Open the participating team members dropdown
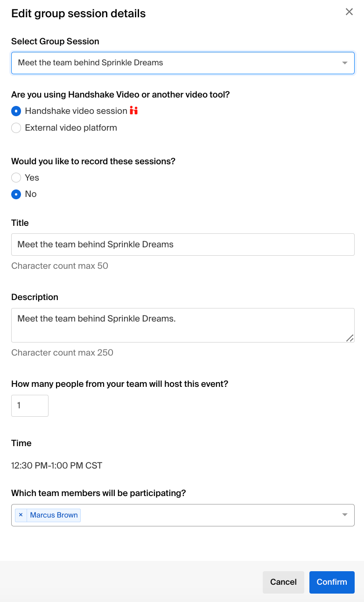364x602 pixels. click(187, 515)
